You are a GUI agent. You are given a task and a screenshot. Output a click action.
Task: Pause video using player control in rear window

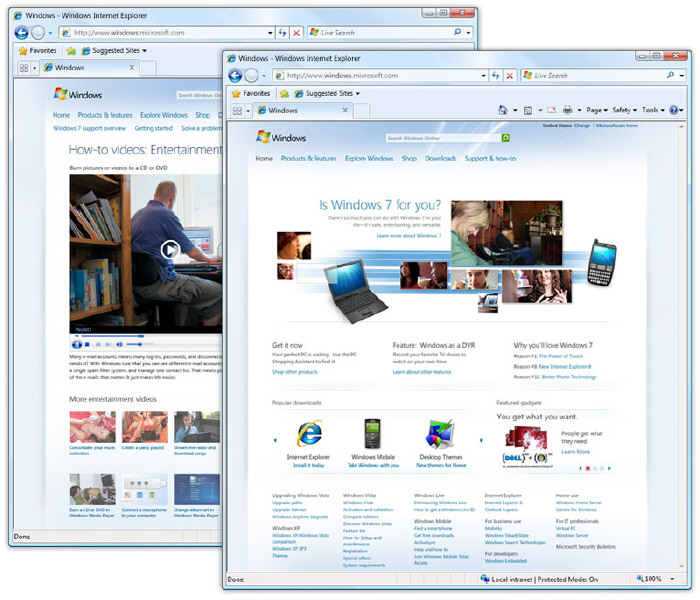point(77,345)
